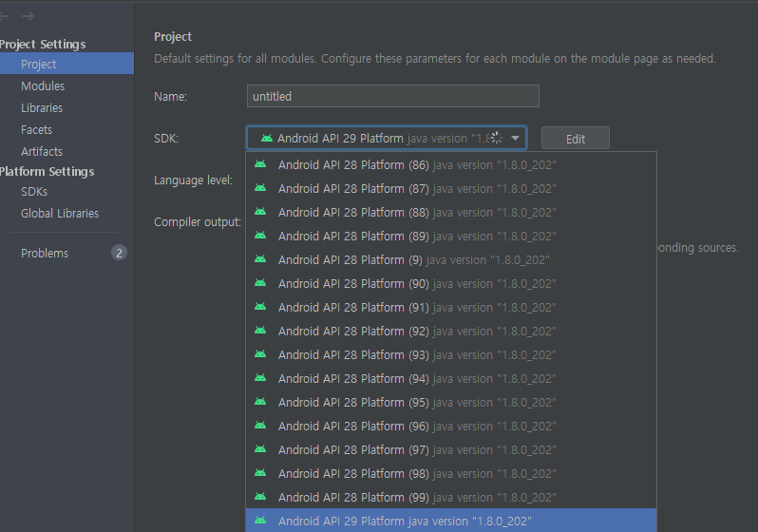Select Android API 28 Platform (86)
The width and height of the screenshot is (758, 532).
click(x=451, y=165)
